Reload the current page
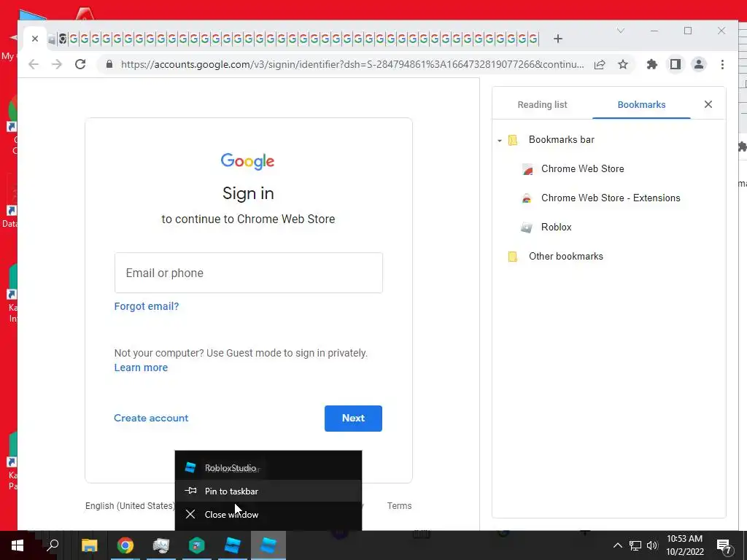This screenshot has height=560, width=747. tap(80, 64)
